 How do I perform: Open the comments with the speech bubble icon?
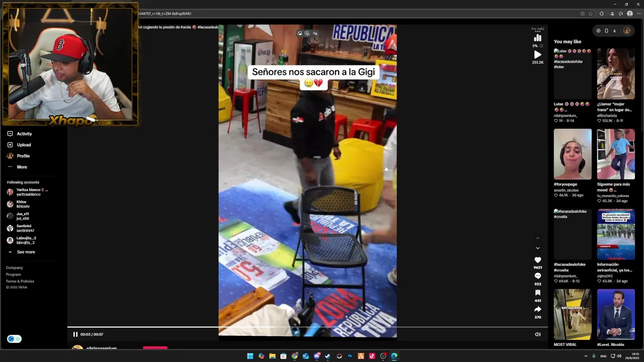(537, 276)
